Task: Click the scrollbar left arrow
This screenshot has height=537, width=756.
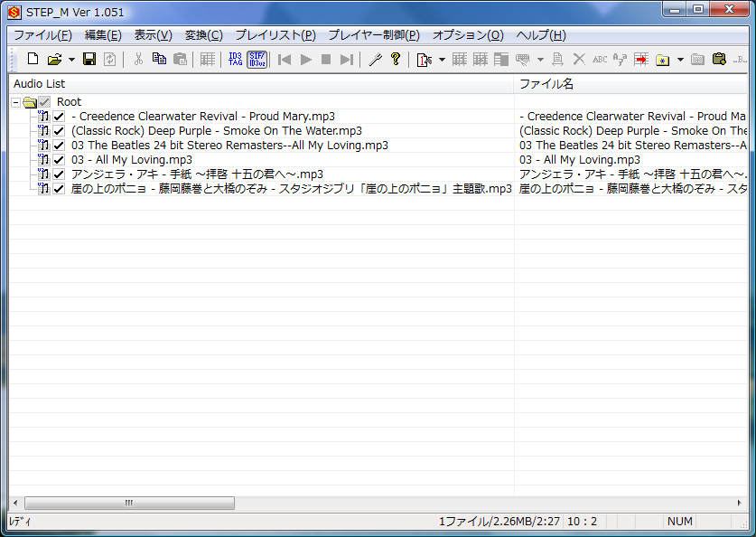Action: point(15,503)
